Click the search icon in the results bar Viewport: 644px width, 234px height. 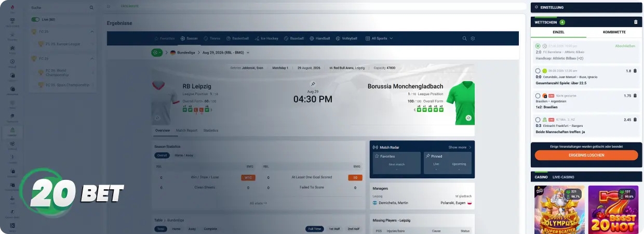[x=465, y=38]
